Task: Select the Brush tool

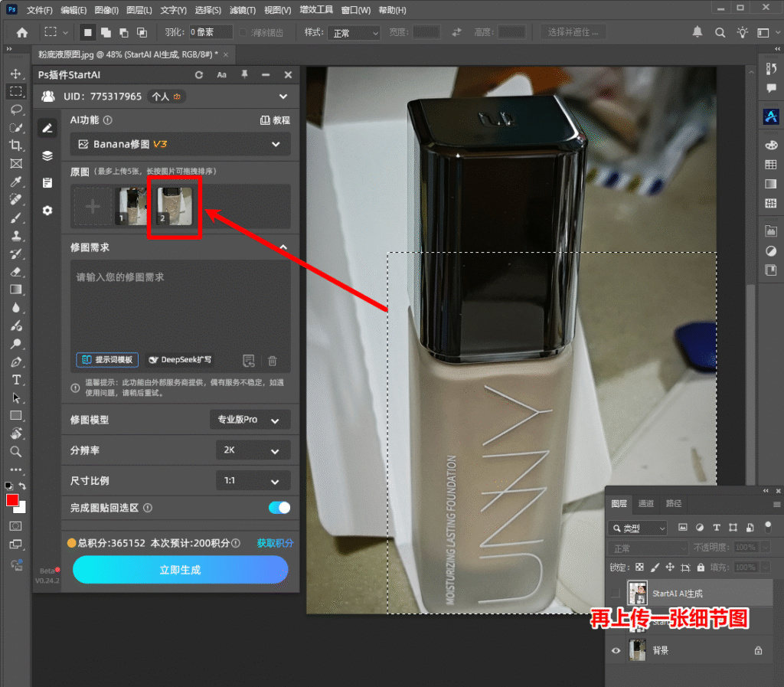Action: (x=16, y=218)
